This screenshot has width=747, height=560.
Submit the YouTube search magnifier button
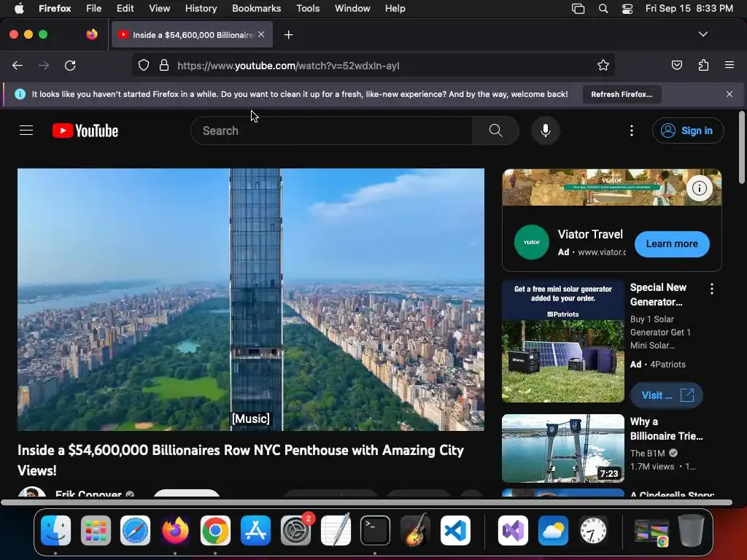495,131
